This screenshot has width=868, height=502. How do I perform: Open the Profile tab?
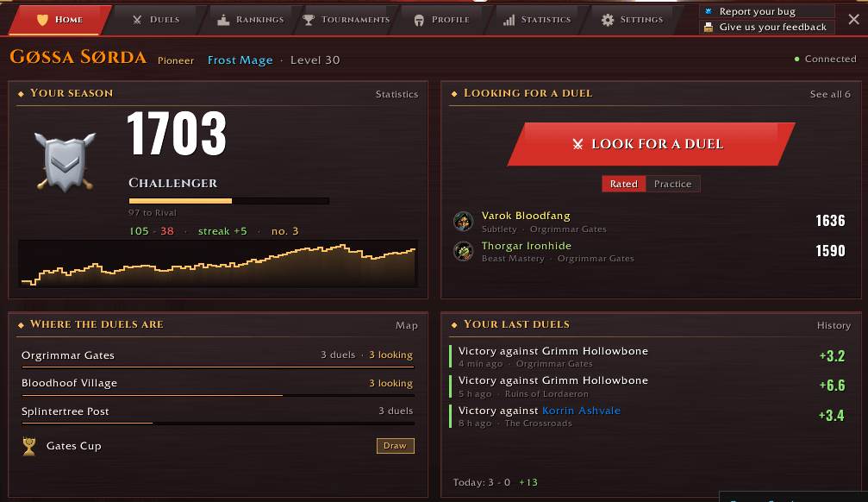441,20
